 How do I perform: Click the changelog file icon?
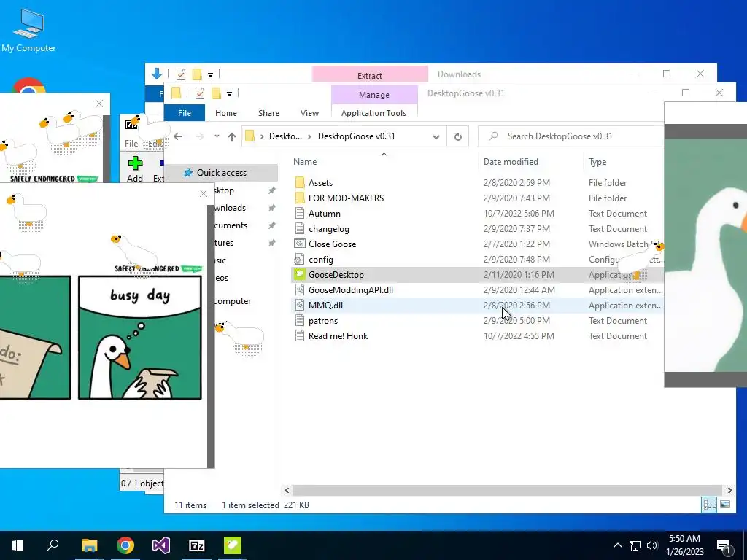pos(300,228)
